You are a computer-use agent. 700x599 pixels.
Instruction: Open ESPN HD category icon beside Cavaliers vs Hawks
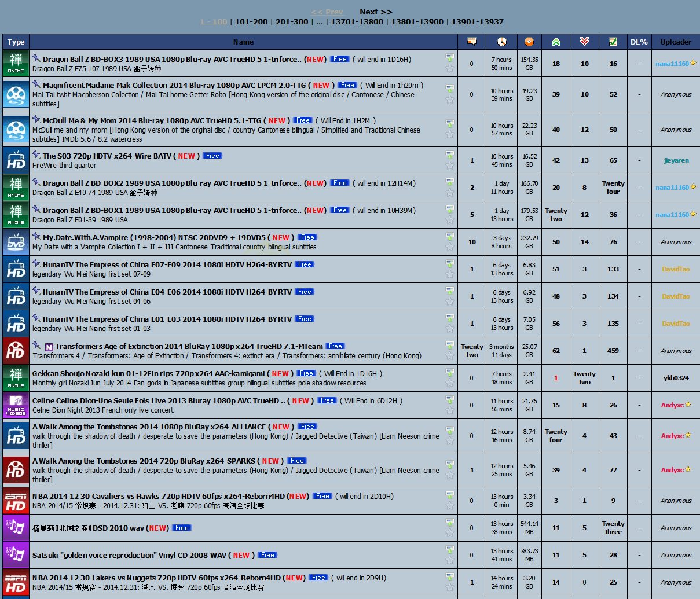(16, 501)
